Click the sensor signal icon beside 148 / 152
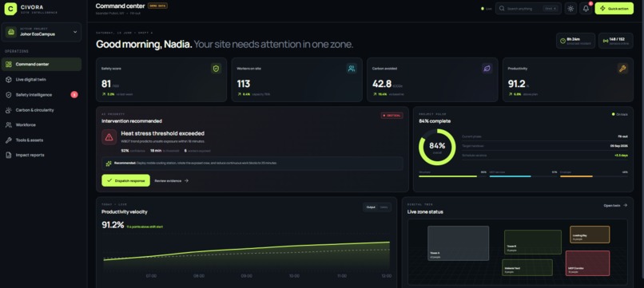The image size is (644, 288). (606, 41)
